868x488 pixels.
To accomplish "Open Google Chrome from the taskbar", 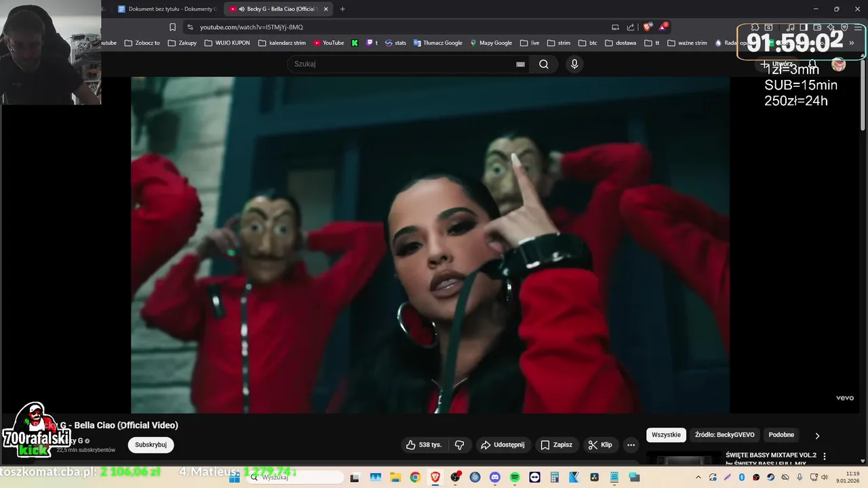I will [415, 477].
